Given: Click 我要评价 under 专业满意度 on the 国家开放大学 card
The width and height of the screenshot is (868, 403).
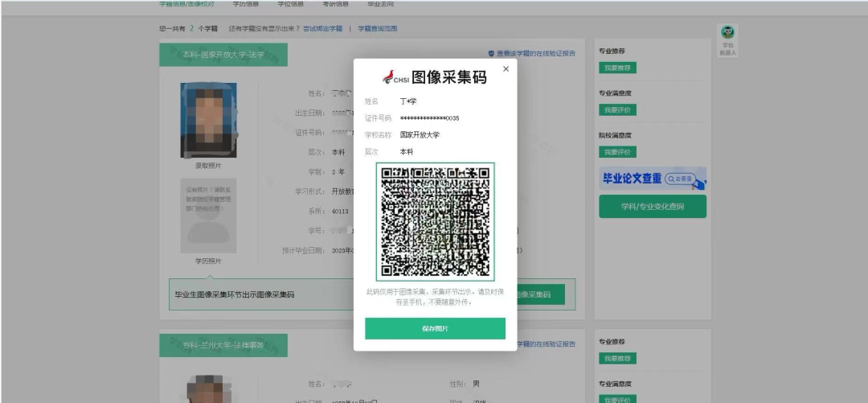Looking at the screenshot, I should click(x=617, y=109).
